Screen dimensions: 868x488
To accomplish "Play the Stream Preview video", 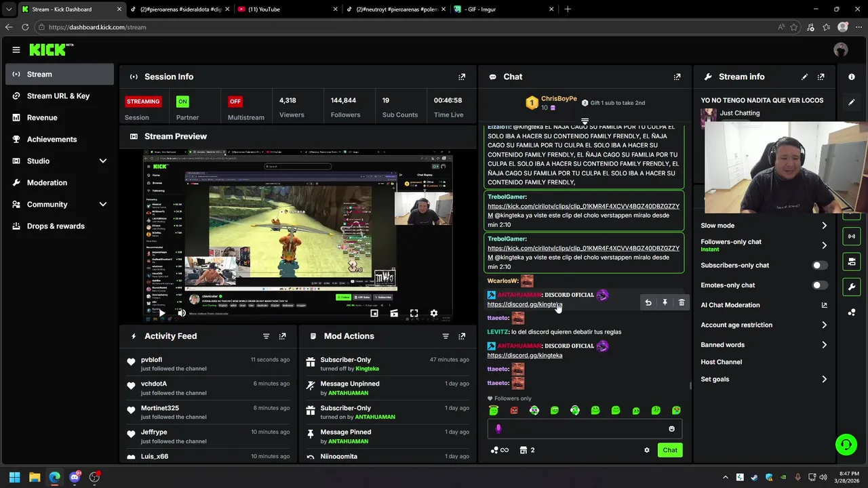I will pos(161,313).
